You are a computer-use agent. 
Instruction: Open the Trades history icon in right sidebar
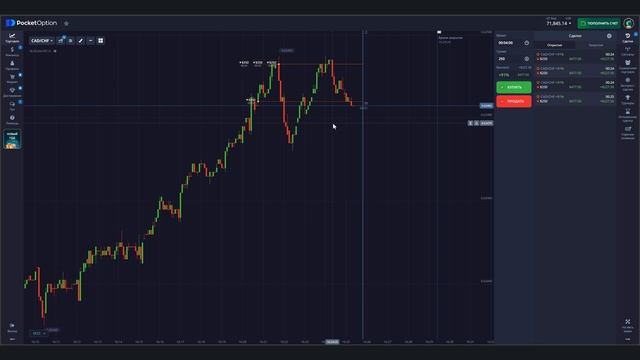point(628,38)
